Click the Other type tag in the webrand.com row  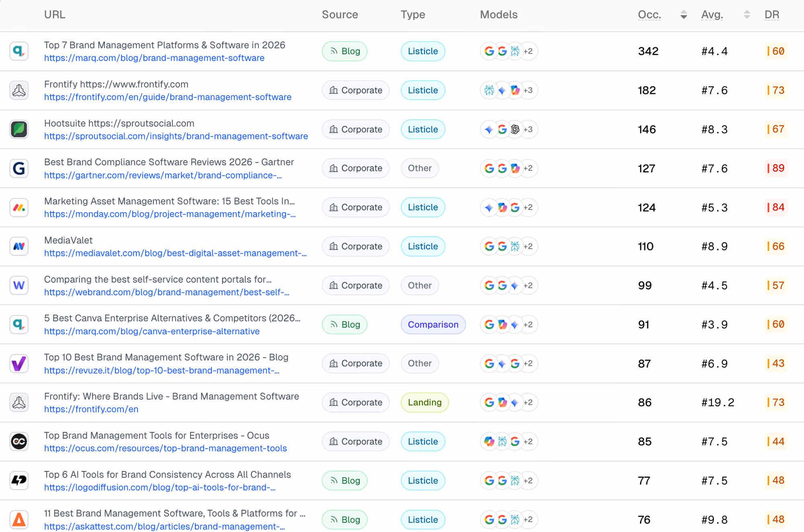[420, 285]
